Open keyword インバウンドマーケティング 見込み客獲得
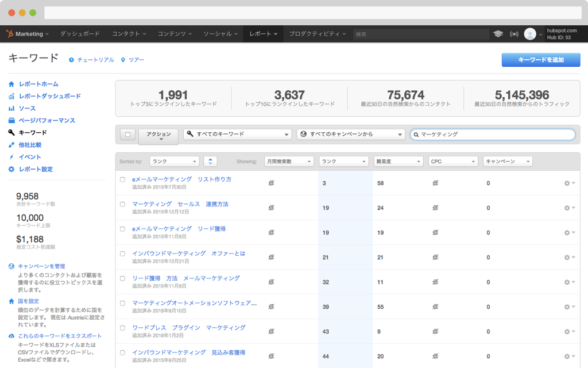Screen dimensions: 588x368 coord(188,352)
